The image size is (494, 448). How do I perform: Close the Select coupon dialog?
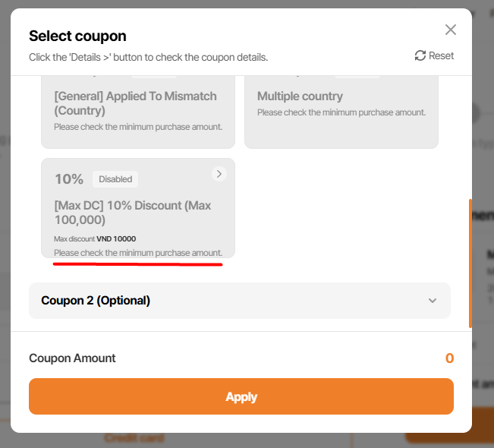[x=451, y=30]
